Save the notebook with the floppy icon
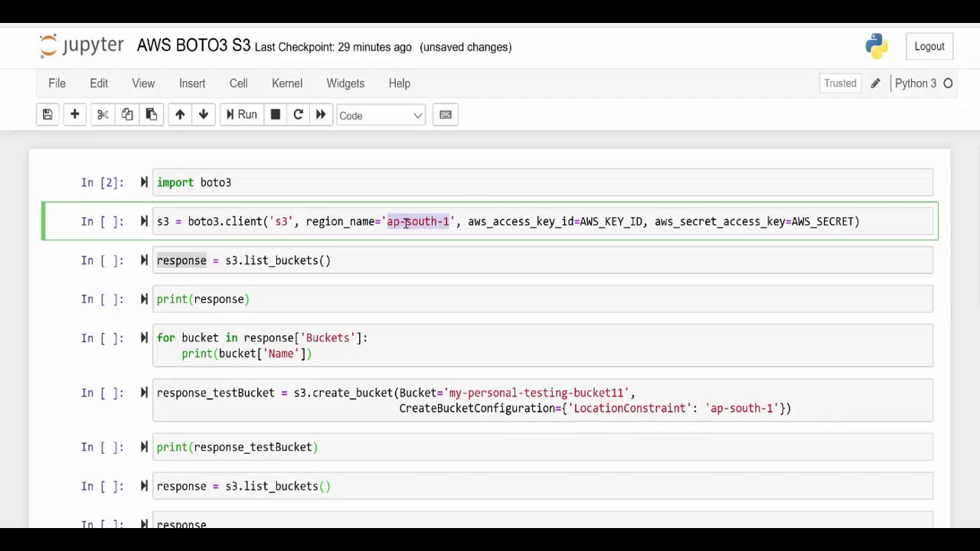 click(47, 115)
